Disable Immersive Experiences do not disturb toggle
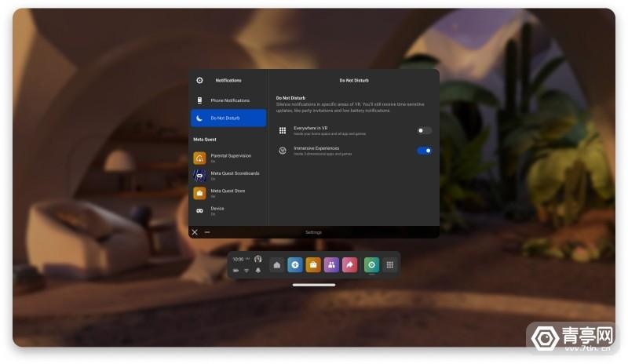The width and height of the screenshot is (628, 364). point(424,151)
